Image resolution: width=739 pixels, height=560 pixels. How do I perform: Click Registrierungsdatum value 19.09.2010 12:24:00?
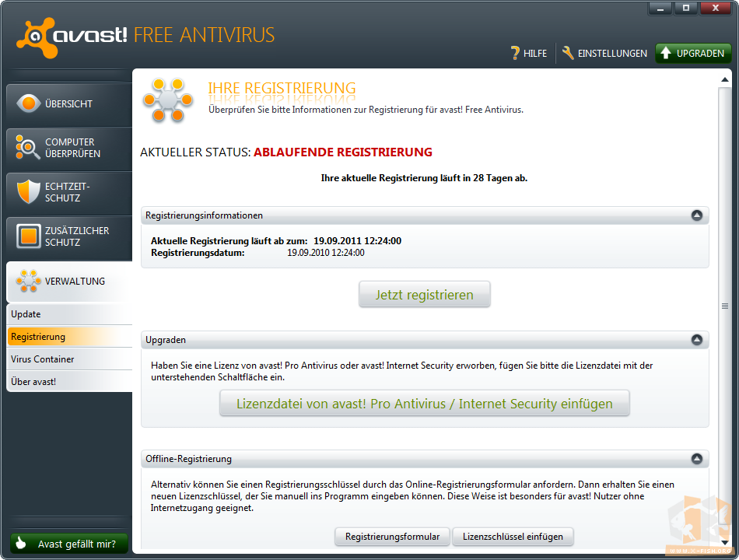tap(326, 253)
